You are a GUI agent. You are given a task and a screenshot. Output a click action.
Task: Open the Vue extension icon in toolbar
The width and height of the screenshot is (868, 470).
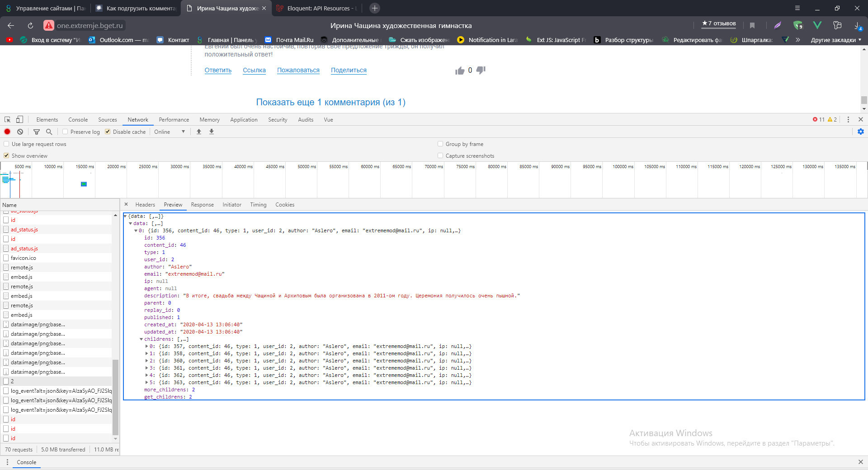coord(817,25)
